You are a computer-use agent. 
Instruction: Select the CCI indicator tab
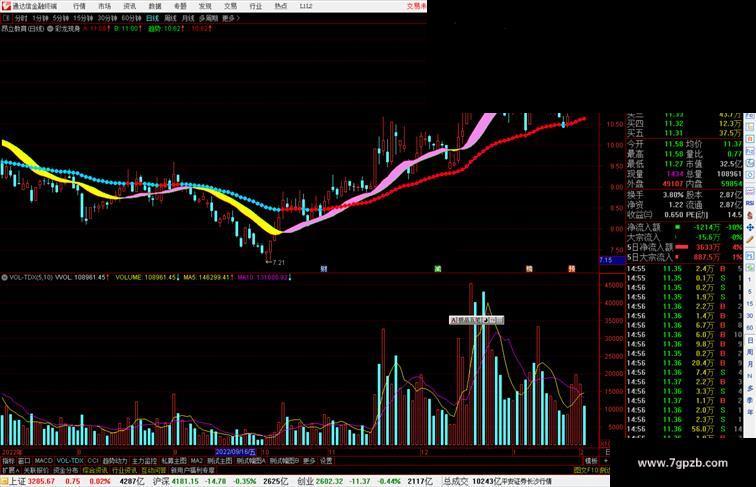[x=93, y=461]
